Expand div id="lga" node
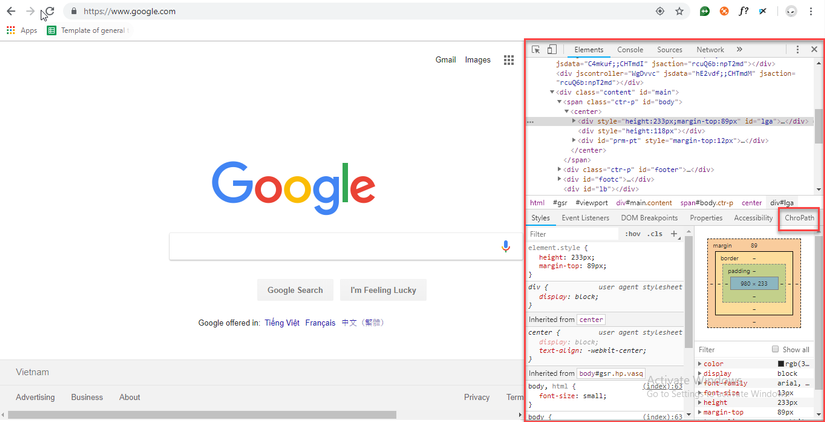 click(x=574, y=121)
